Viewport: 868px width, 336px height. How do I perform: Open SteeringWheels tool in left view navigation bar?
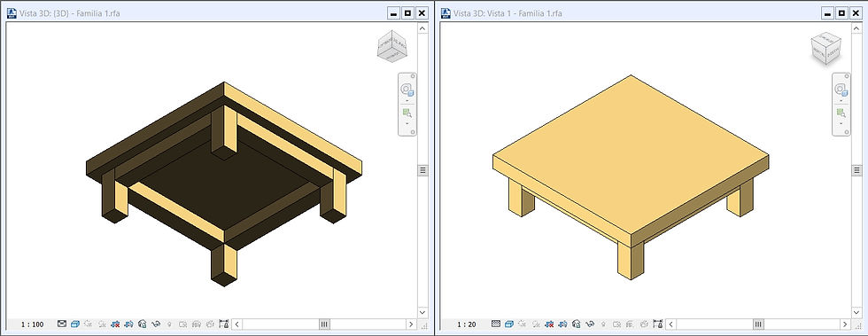[407, 90]
